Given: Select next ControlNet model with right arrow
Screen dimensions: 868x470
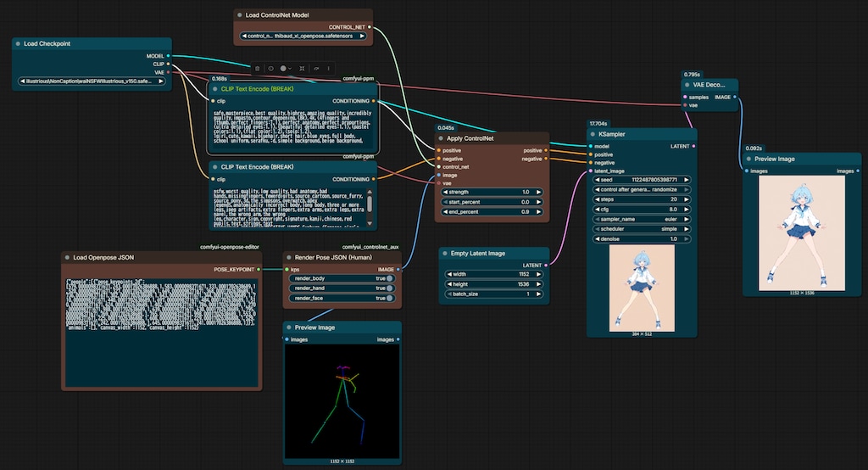Looking at the screenshot, I should [362, 36].
